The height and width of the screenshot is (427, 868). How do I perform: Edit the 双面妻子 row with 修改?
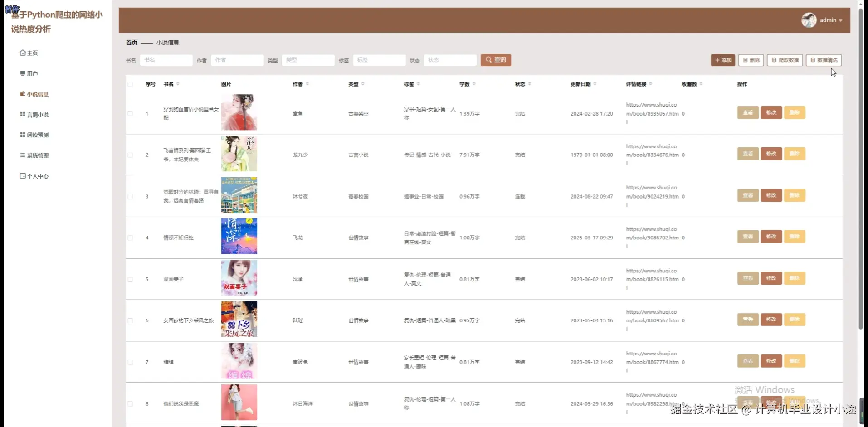771,278
